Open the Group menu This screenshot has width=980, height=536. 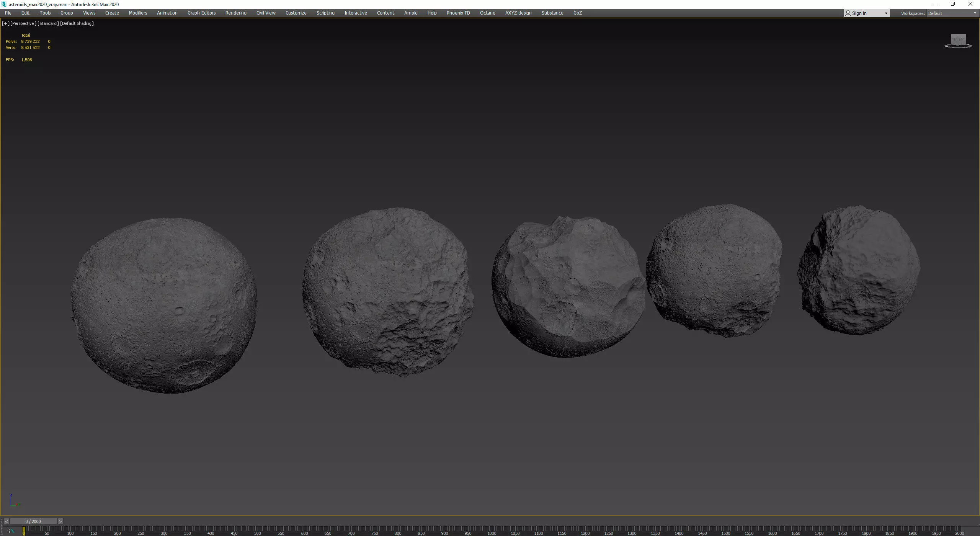coord(67,13)
